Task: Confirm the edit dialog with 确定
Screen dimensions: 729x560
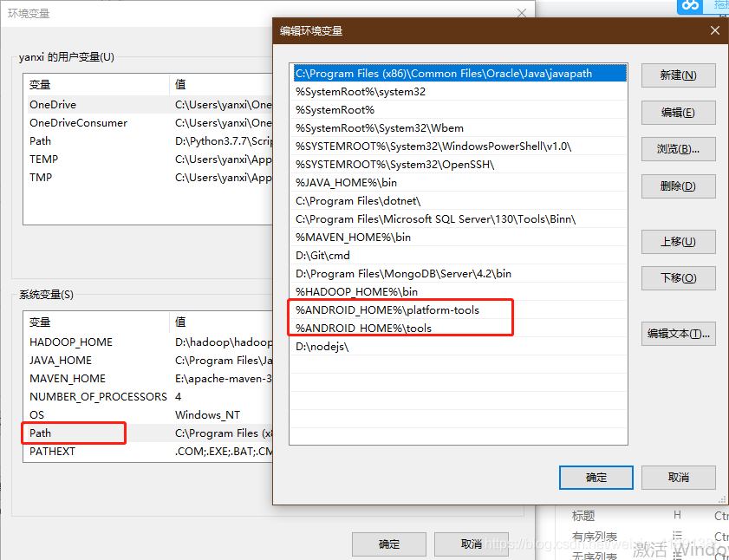Action: click(x=596, y=478)
